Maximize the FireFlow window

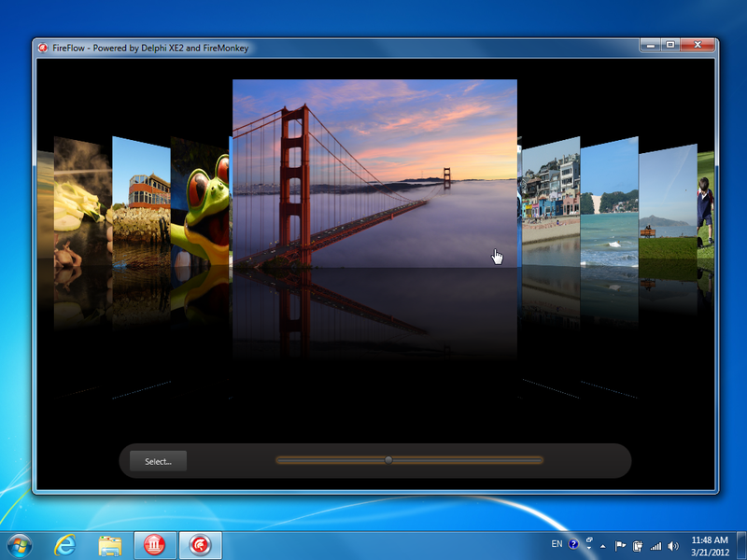[670, 45]
